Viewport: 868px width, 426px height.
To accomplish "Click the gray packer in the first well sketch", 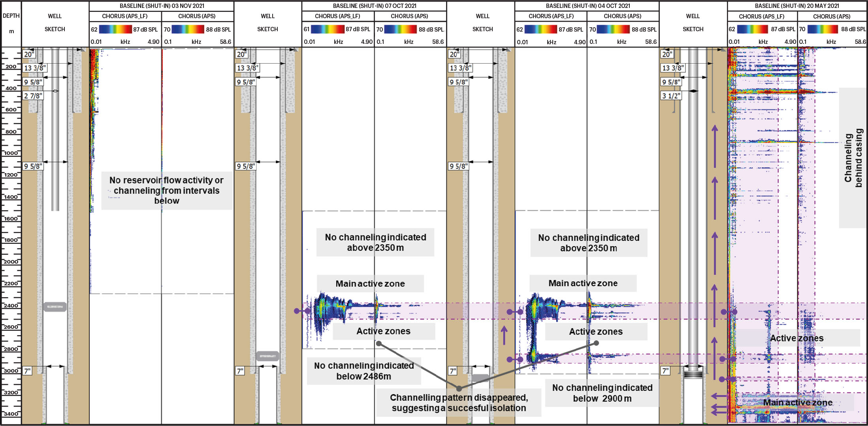I will [55, 307].
